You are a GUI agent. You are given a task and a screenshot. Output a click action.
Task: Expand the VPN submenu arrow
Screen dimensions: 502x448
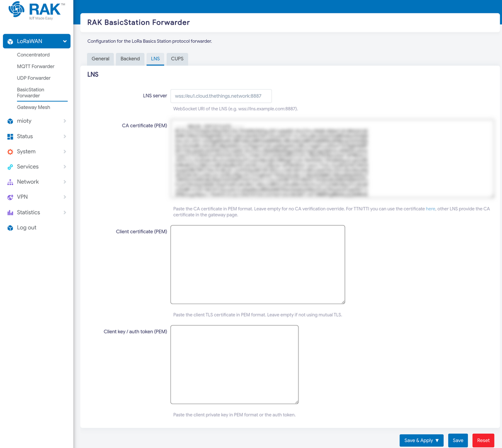65,197
